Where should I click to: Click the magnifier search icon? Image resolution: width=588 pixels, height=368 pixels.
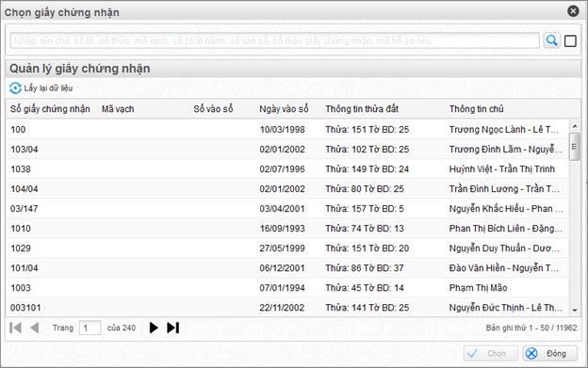(551, 40)
